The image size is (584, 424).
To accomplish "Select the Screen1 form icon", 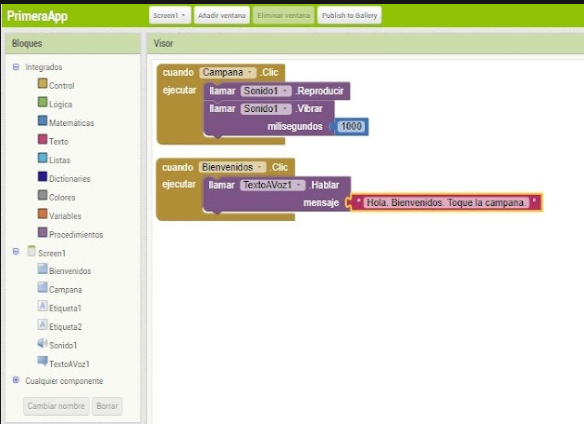I will [x=32, y=251].
